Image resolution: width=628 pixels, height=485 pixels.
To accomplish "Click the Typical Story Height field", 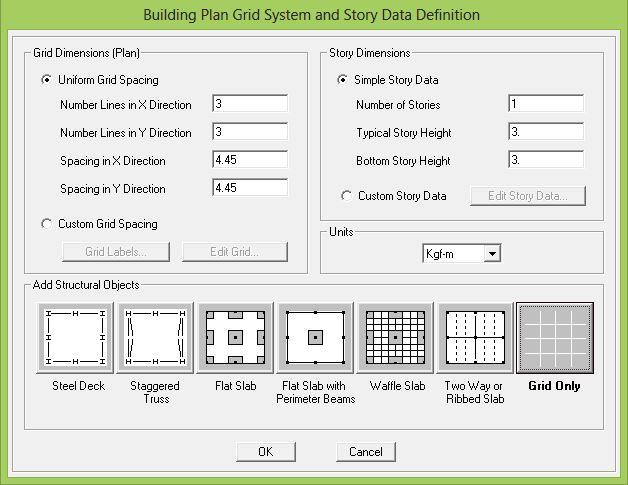I will coord(546,132).
